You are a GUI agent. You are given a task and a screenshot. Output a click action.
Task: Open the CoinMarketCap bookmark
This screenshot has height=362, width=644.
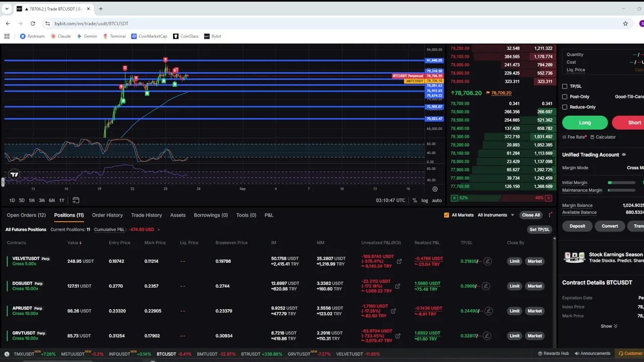click(149, 36)
